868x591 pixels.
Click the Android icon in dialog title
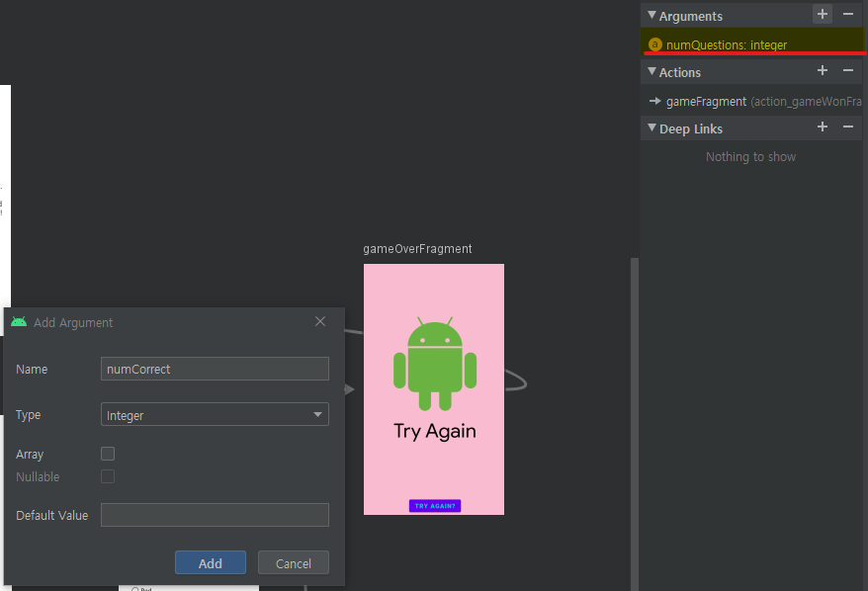coord(19,322)
